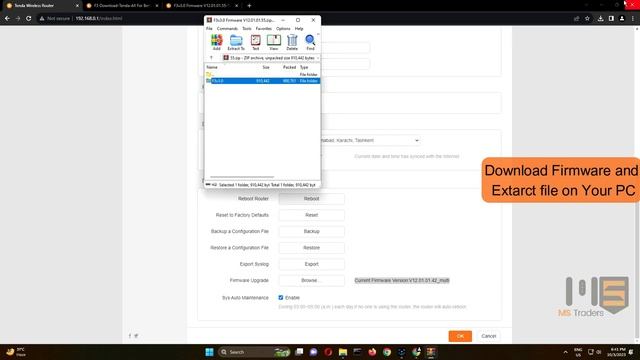640x360 pixels.
Task: Click the taskbar Search box
Action: (254, 352)
